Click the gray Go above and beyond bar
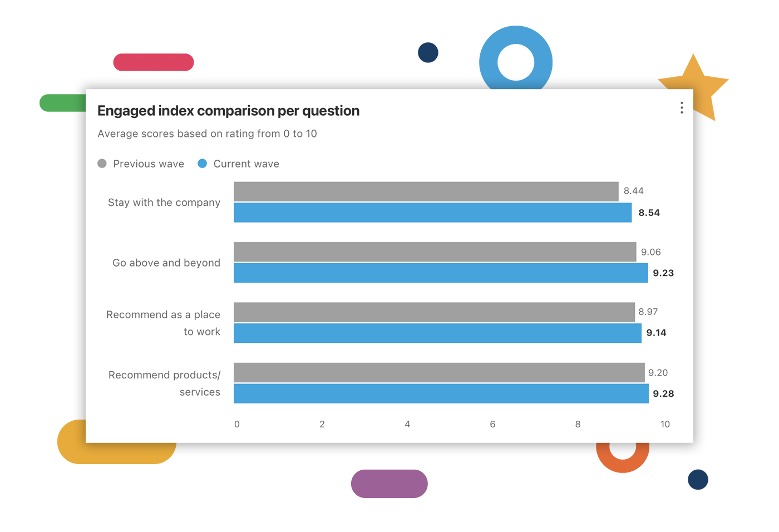The image size is (779, 532). click(435, 252)
